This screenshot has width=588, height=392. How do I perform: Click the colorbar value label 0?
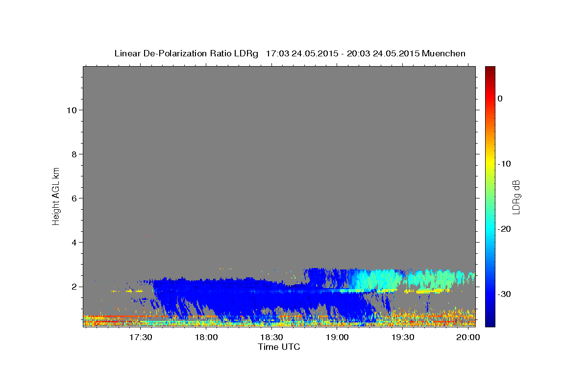pos(500,98)
